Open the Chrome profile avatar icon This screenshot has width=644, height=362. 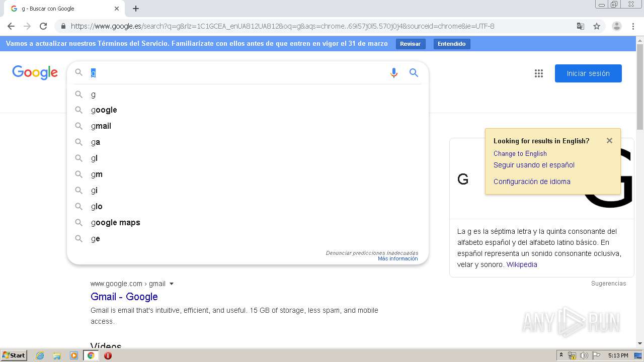coord(616,26)
